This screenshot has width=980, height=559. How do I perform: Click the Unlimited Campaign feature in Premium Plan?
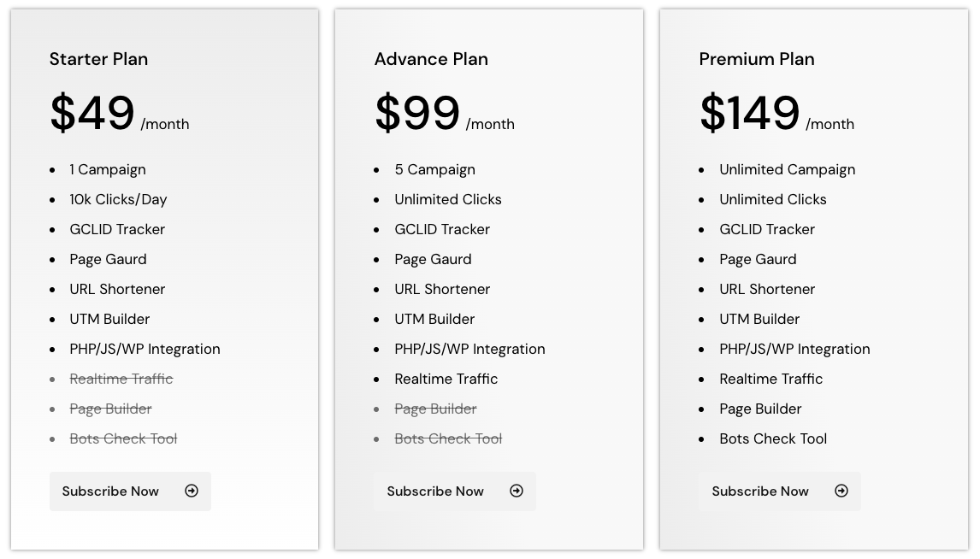click(x=787, y=169)
